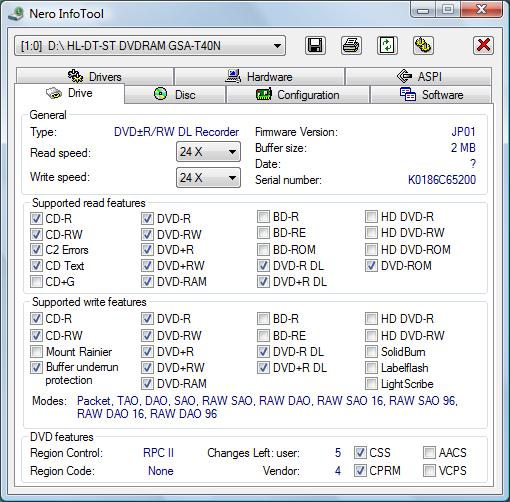Toggle DVD-RAM checkbox under write features
Viewport: 510px width, 502px height.
tap(147, 384)
